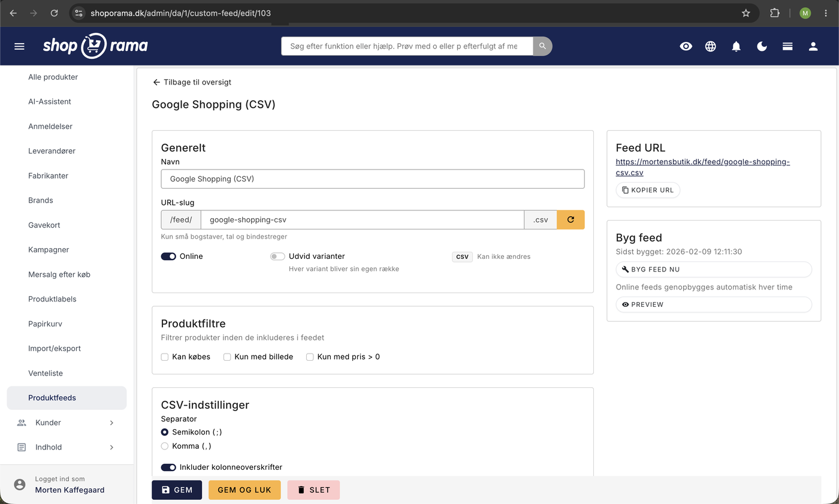This screenshot has width=839, height=504.
Task: Focus the URL-slug input field
Action: tap(362, 220)
